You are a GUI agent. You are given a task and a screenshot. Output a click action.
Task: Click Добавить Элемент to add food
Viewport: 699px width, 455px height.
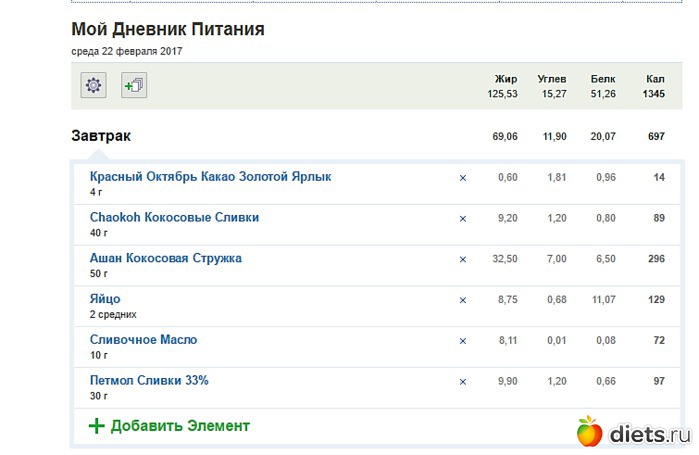click(180, 426)
